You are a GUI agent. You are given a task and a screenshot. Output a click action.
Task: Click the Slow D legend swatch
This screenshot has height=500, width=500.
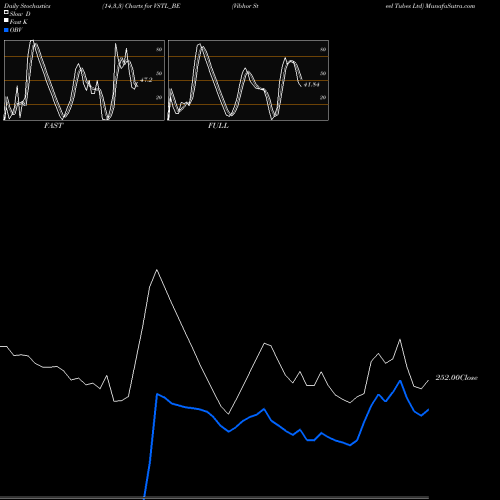coord(6,12)
